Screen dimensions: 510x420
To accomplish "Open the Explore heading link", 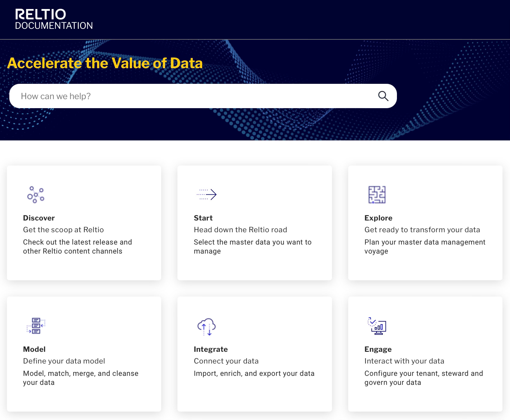I will coord(378,218).
